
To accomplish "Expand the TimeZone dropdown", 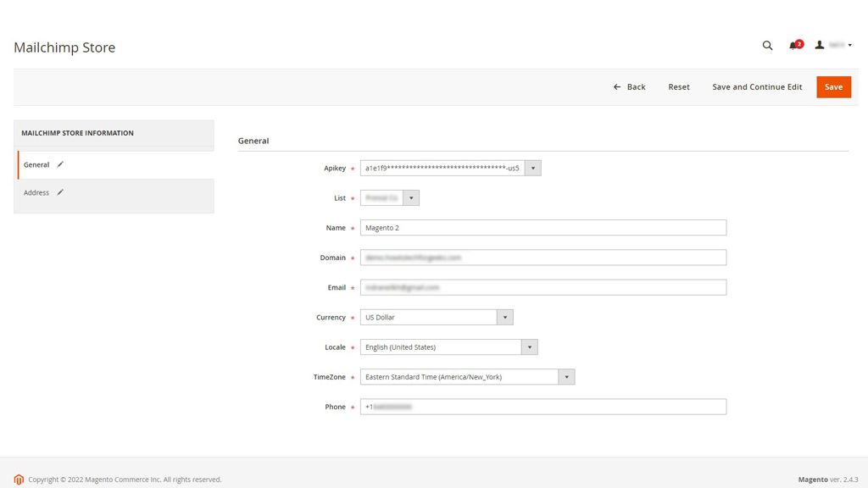I will pyautogui.click(x=566, y=376).
